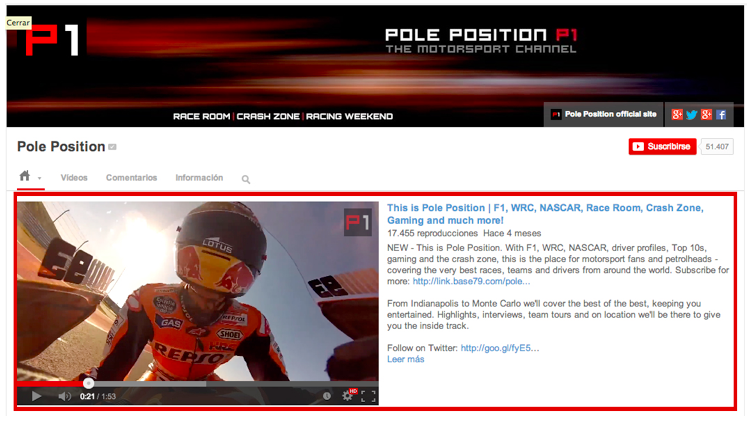Screen dimensions: 754x421
Task: Open the Facebook icon in banner
Action: (x=721, y=114)
